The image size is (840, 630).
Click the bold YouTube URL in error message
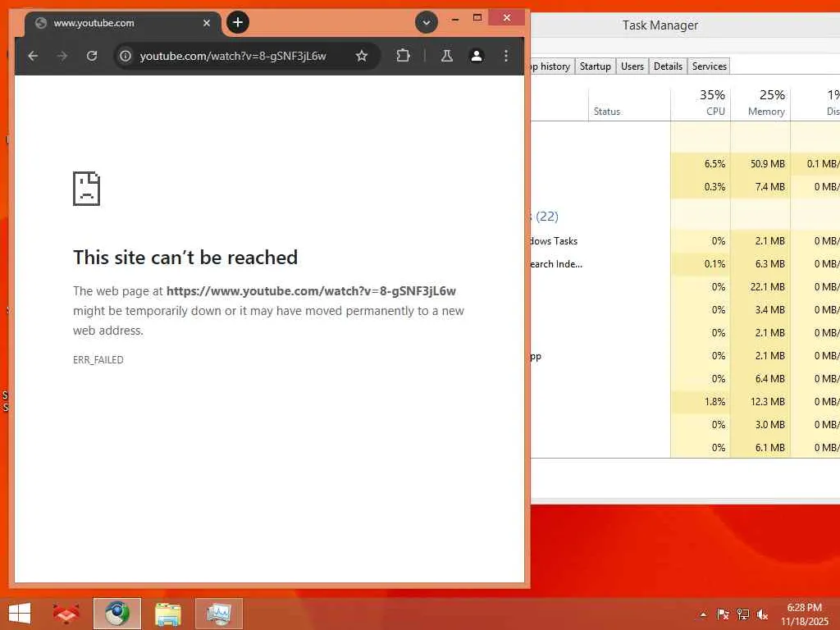tap(311, 291)
